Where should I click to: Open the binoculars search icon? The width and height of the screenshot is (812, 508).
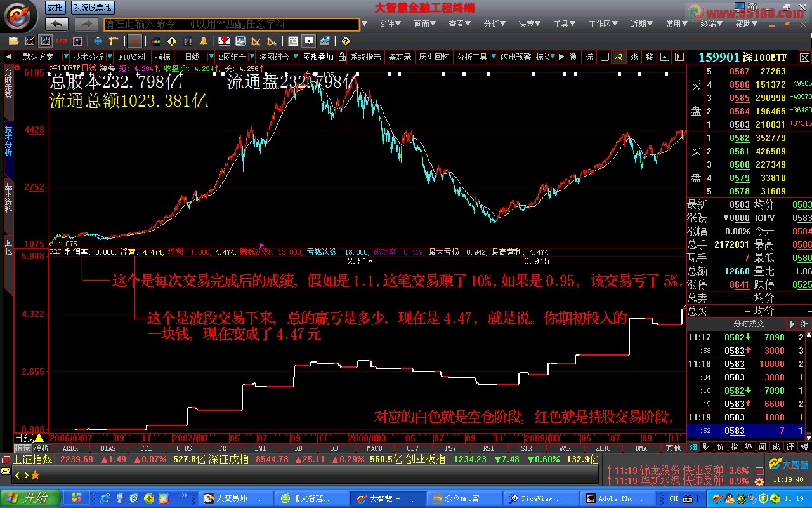[188, 41]
